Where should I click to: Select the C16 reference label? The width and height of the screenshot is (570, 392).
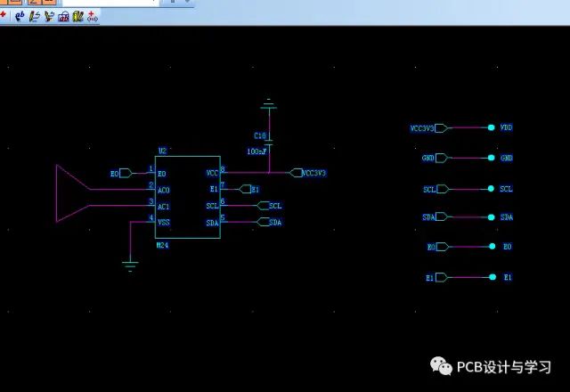tap(259, 135)
